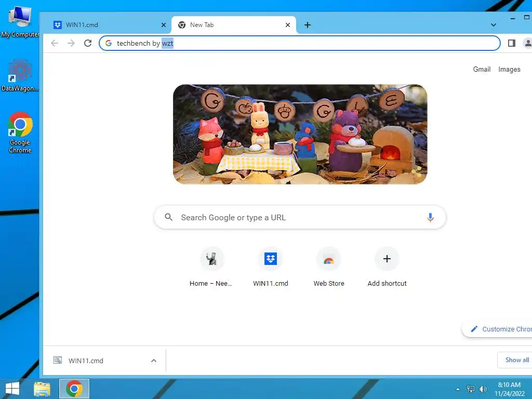Maximize the Chrome window
Screen dimensions: 532x399
527,17
